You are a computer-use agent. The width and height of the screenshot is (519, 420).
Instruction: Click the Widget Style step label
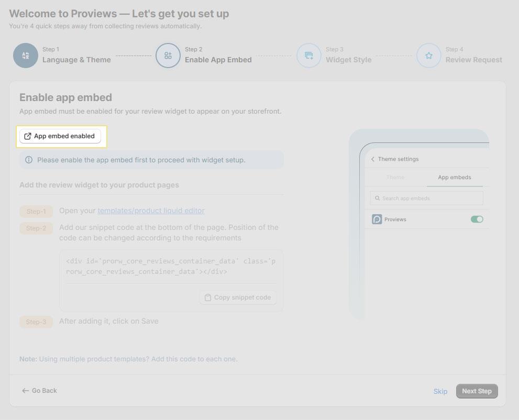(x=349, y=60)
